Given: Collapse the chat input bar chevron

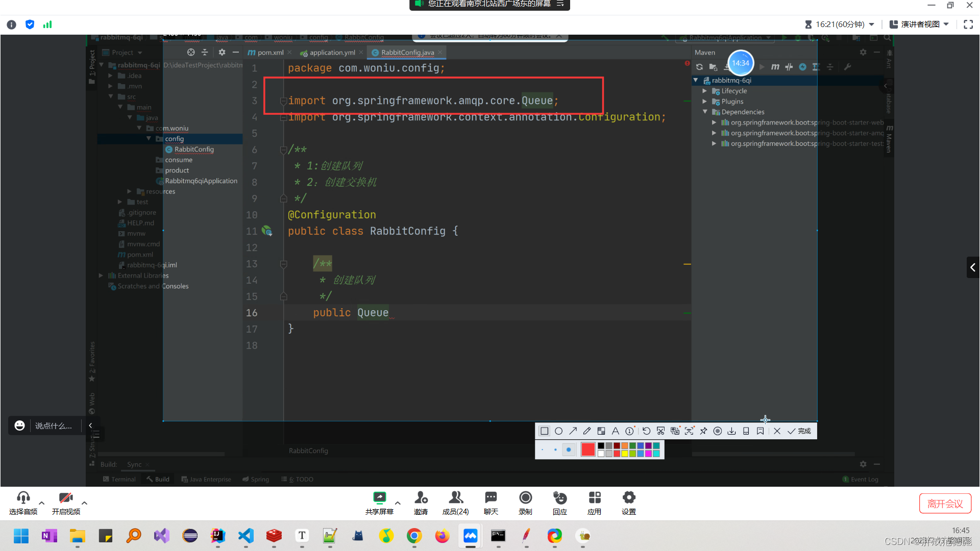Looking at the screenshot, I should pos(90,425).
